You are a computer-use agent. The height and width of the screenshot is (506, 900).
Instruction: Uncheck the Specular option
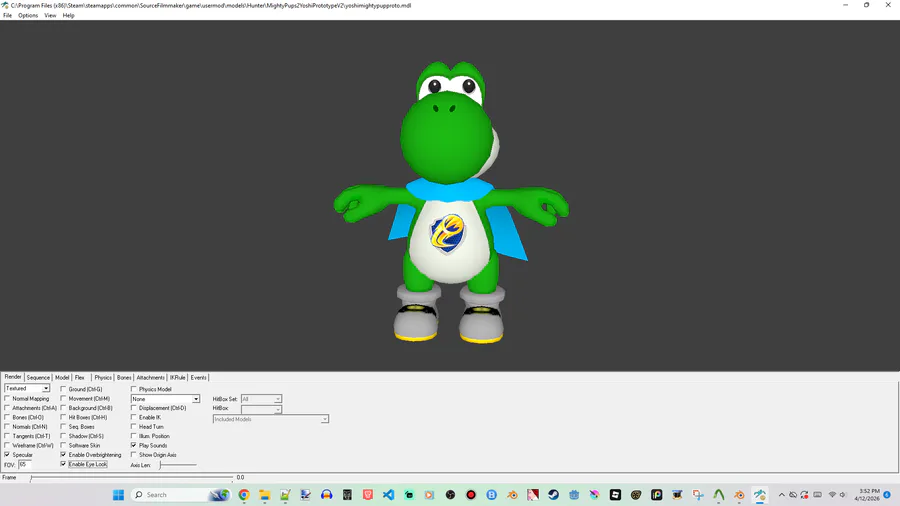pos(7,454)
